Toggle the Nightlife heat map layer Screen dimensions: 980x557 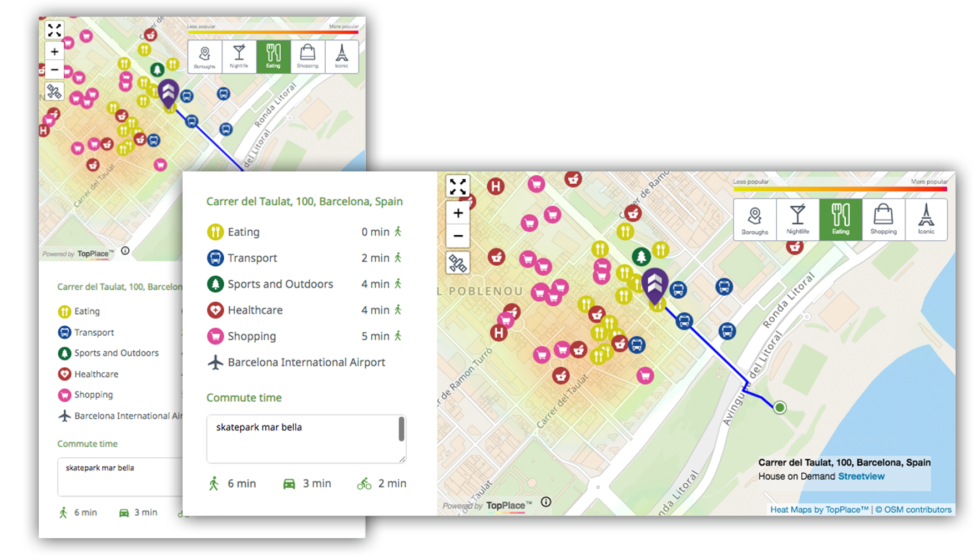pyautogui.click(x=797, y=220)
